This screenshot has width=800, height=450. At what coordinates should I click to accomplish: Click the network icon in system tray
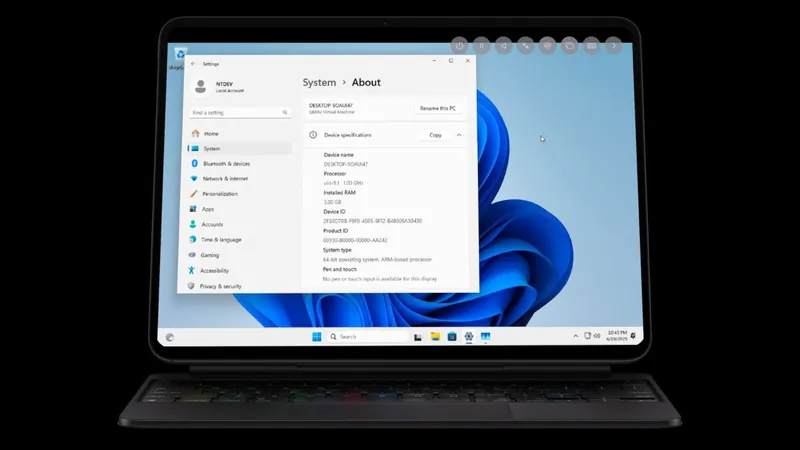pos(587,336)
